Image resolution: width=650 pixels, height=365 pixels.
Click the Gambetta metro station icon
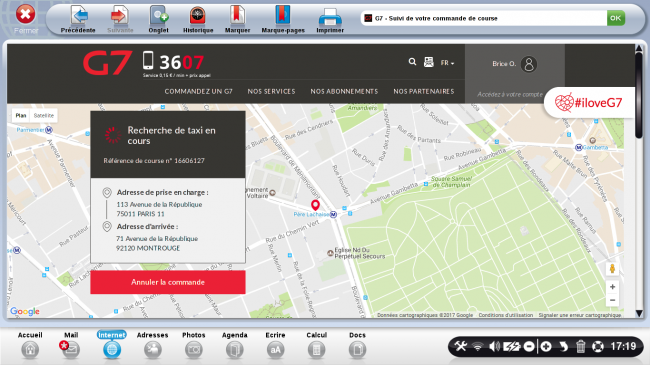point(579,148)
